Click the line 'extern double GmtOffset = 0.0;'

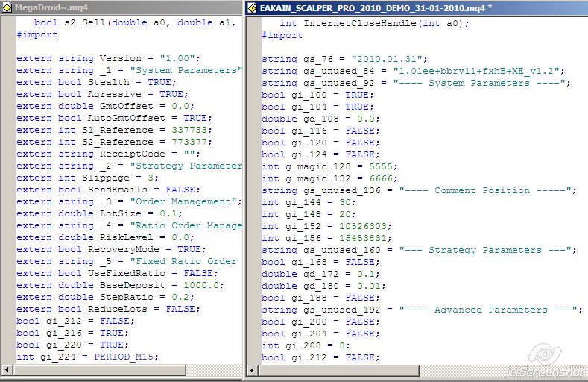pos(105,106)
